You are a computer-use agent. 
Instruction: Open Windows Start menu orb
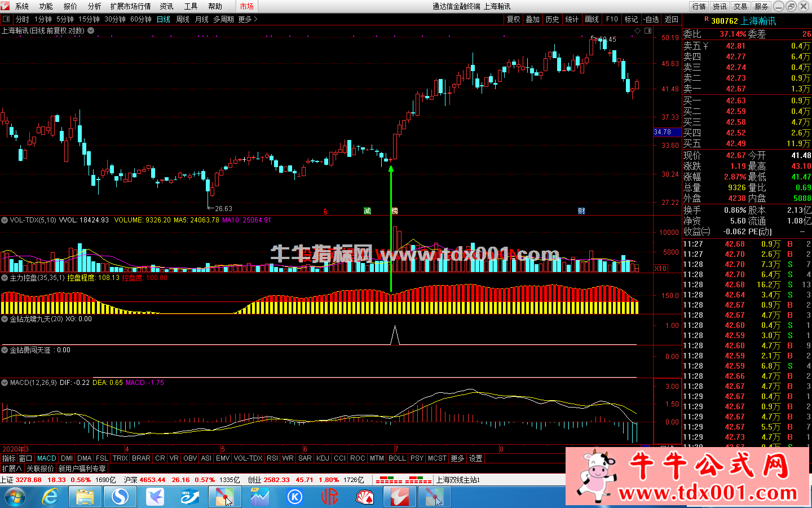tap(15, 497)
